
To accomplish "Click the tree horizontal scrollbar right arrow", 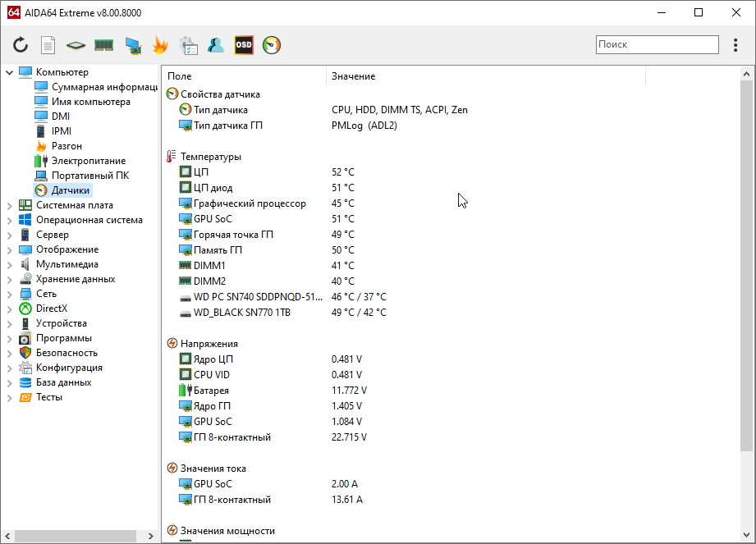I will tap(150, 536).
